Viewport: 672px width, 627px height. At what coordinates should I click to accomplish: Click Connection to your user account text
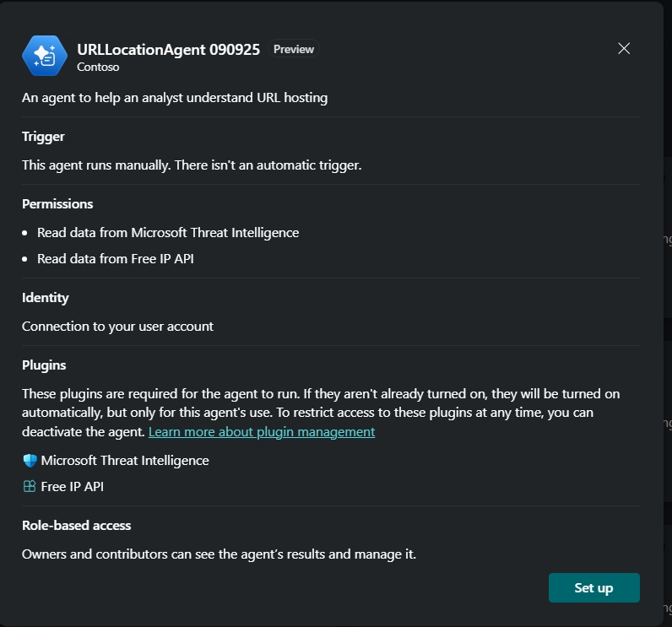117,326
